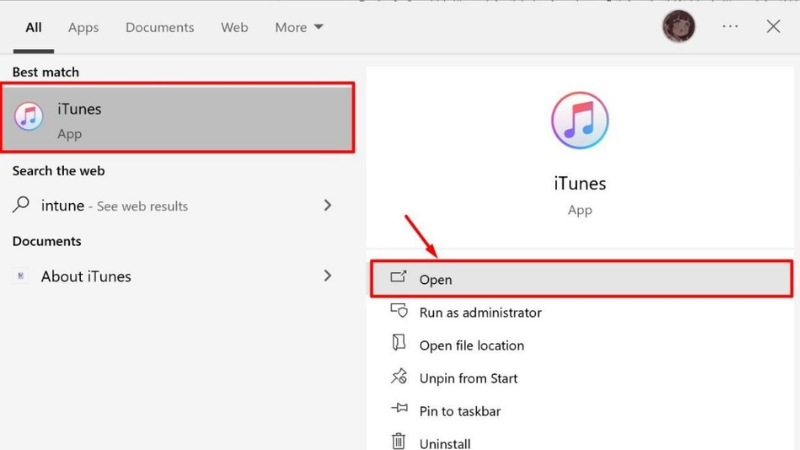Click the Search the web heading
Viewport: 800px width, 450px height.
59,171
